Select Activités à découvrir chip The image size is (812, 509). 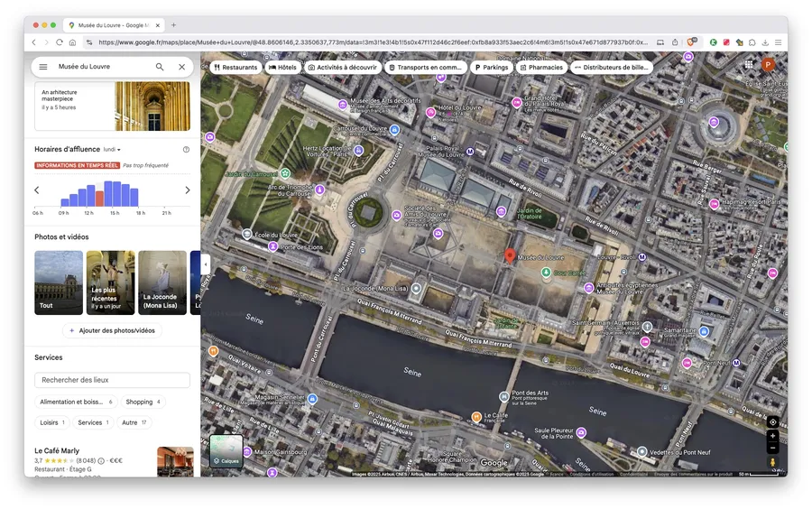(343, 68)
